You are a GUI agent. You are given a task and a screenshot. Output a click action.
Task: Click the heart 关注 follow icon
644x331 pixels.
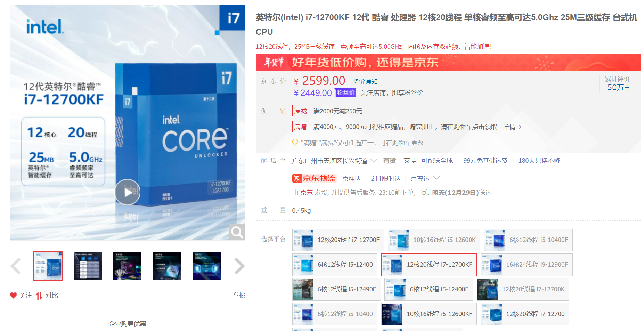coord(13,296)
